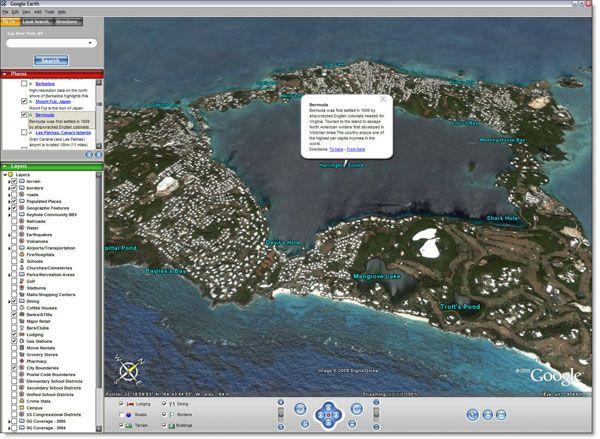
Task: Click the rotate clockwise navigation button
Action: tap(357, 408)
